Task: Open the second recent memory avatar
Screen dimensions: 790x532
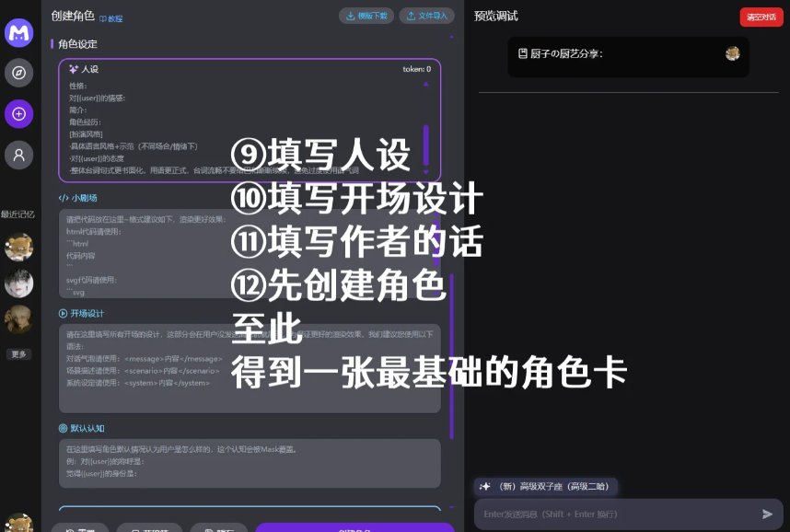Action: pyautogui.click(x=18, y=283)
